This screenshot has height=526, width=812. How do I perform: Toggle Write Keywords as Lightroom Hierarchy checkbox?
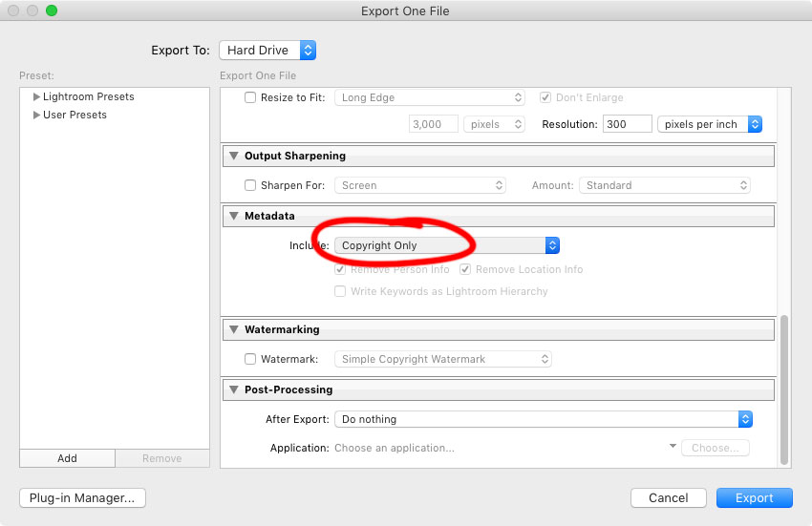(x=340, y=291)
